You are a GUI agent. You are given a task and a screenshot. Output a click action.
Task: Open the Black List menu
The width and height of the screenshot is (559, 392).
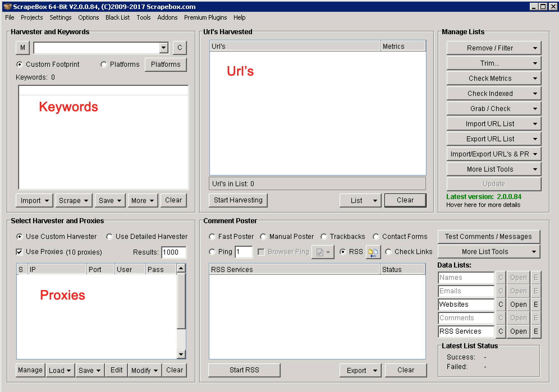coord(118,17)
